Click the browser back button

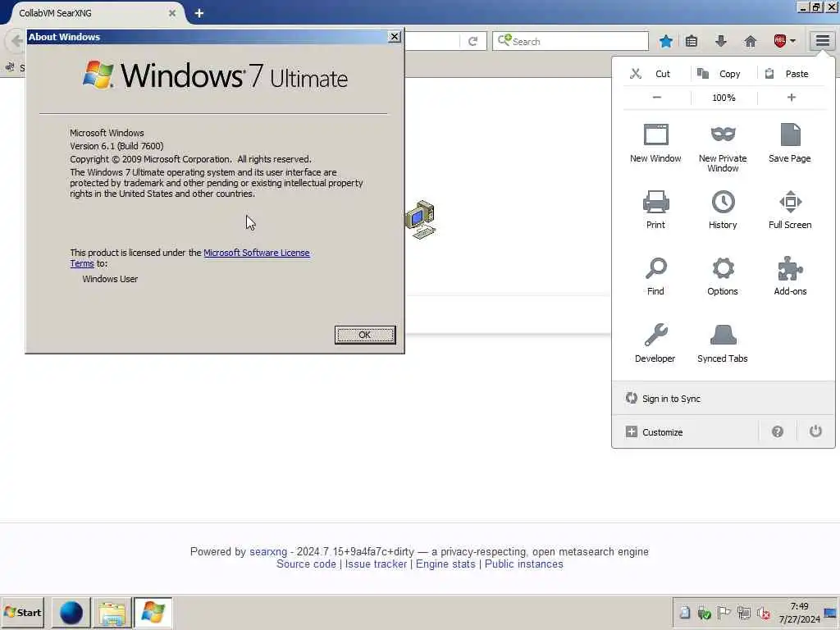pos(15,41)
